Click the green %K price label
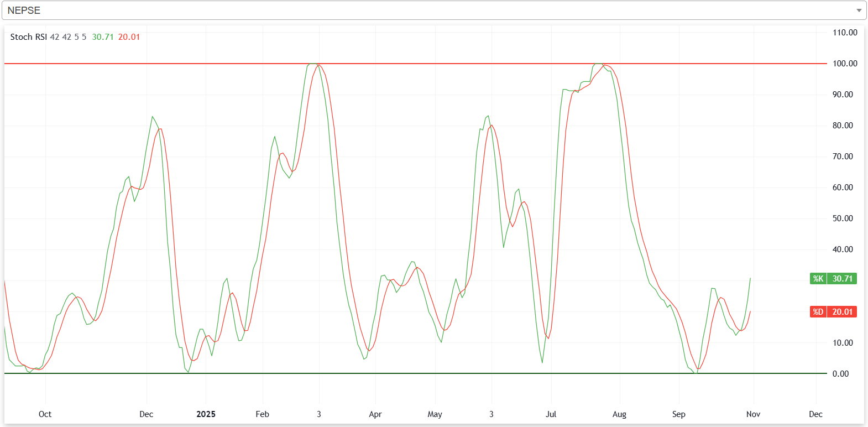Image resolution: width=868 pixels, height=427 pixels. tap(818, 279)
